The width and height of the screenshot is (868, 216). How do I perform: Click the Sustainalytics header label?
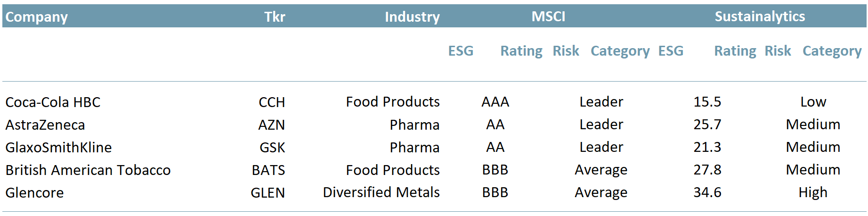pyautogui.click(x=760, y=17)
